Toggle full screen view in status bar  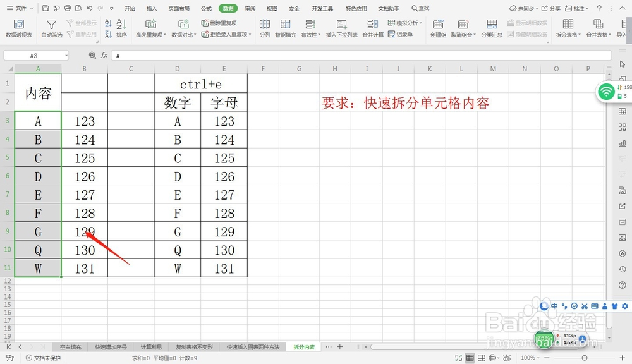(x=458, y=358)
